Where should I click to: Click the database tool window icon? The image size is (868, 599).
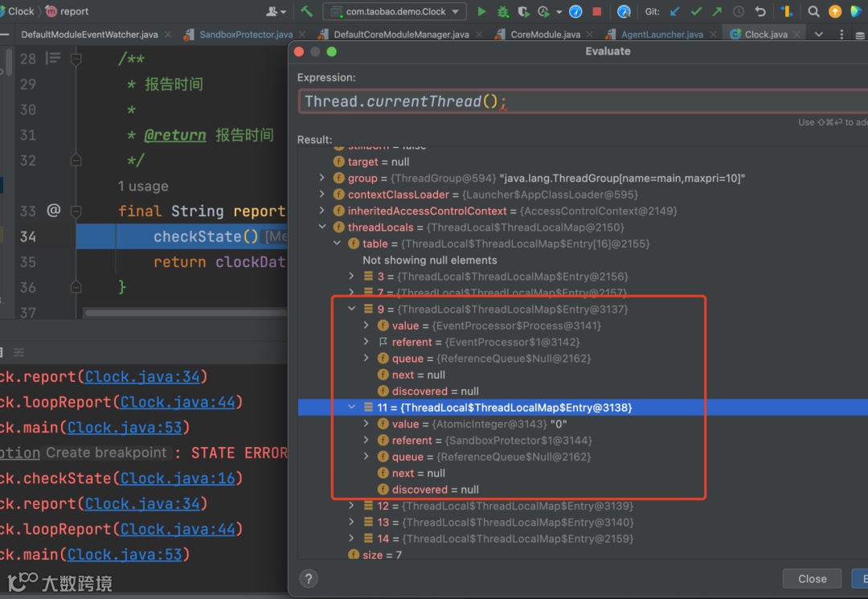[x=860, y=35]
